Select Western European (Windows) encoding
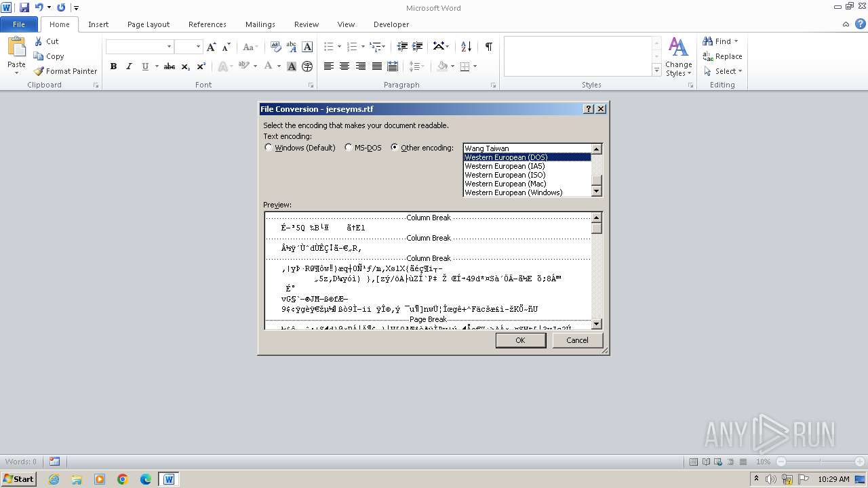 pos(527,192)
